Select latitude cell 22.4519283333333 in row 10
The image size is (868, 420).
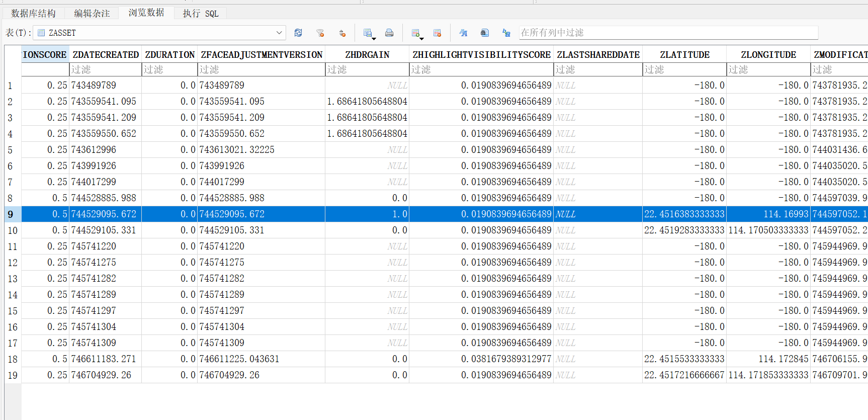click(x=684, y=230)
